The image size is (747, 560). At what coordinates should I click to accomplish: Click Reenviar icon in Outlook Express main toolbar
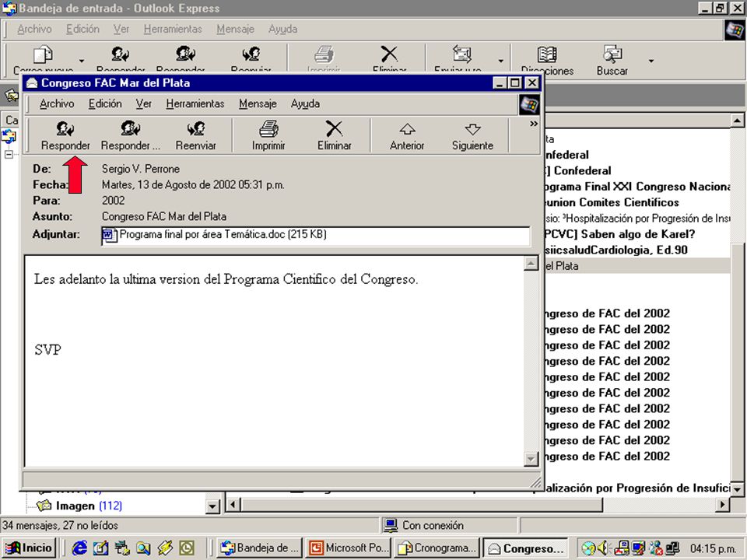coord(251,54)
